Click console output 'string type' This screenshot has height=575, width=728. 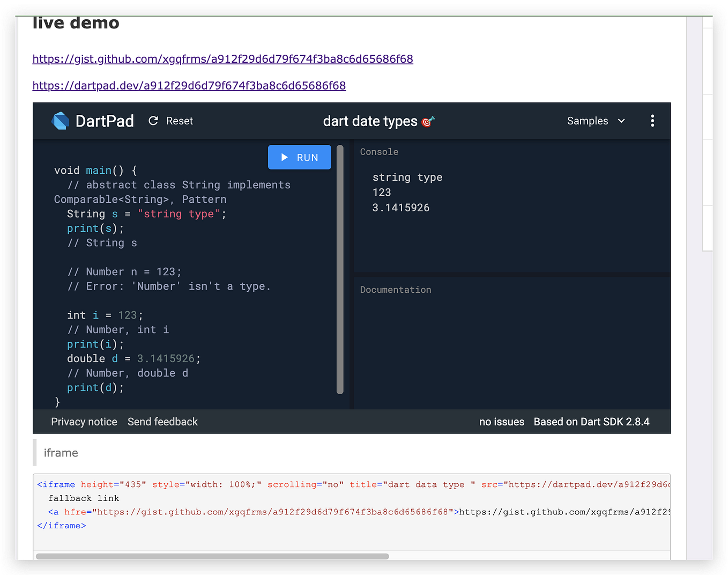coord(407,178)
